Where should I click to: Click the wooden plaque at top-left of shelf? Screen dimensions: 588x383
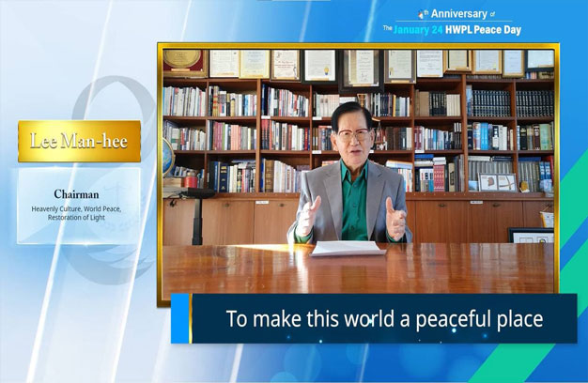(x=183, y=62)
